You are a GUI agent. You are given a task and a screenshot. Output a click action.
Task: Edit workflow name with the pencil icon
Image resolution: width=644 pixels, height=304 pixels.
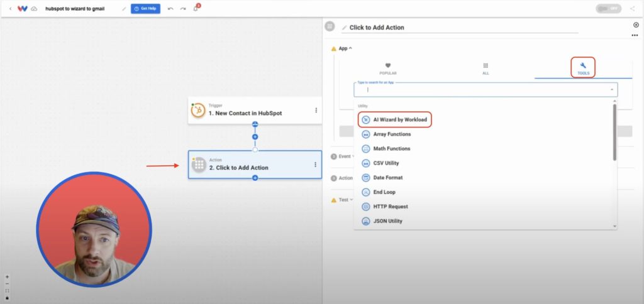coord(124,9)
